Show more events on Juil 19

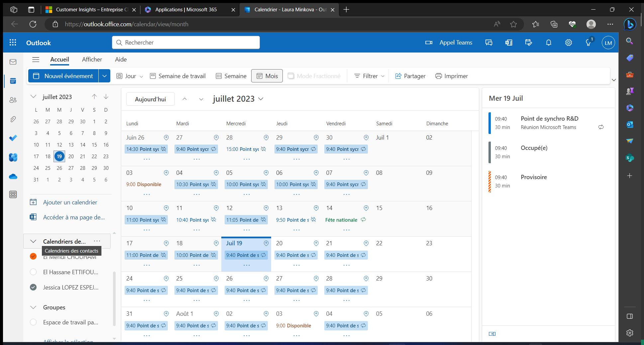tap(247, 265)
